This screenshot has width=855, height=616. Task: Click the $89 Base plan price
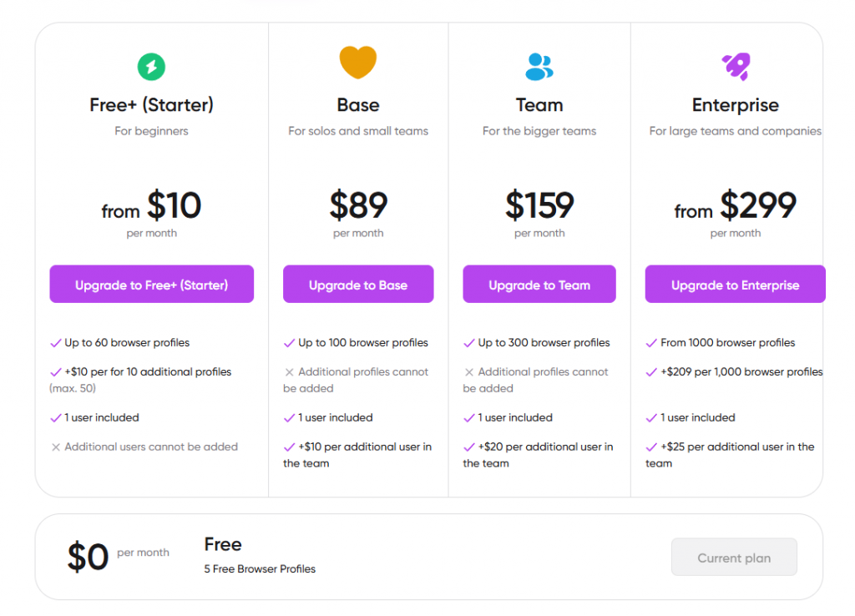[x=358, y=205]
